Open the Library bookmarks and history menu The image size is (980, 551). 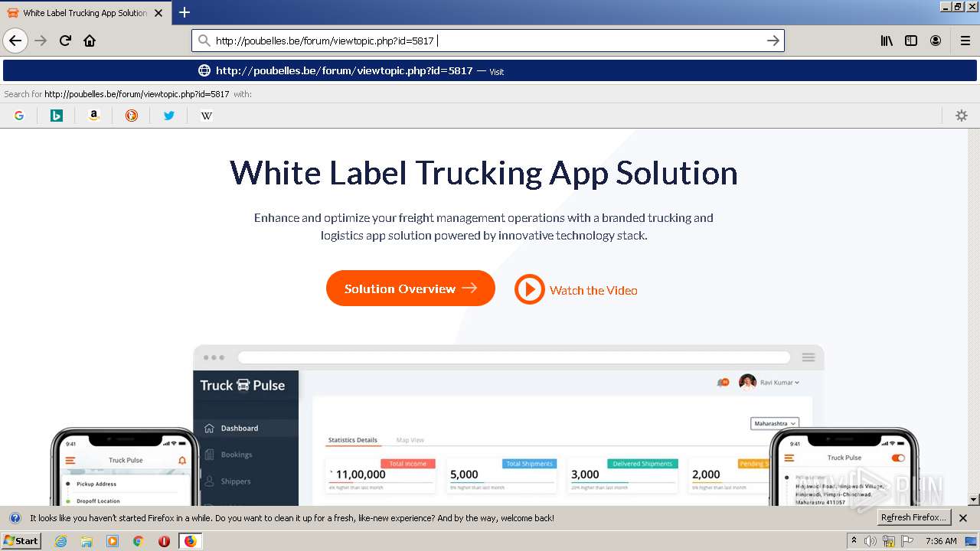(x=887, y=41)
